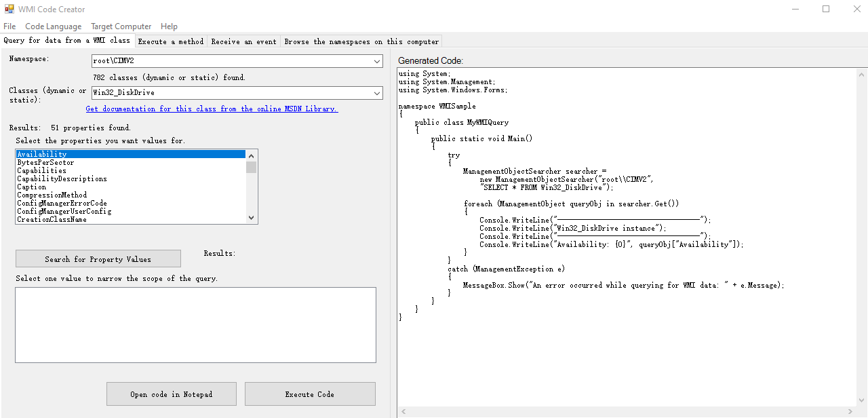Image resolution: width=868 pixels, height=418 pixels.
Task: Open MSDN Library documentation link
Action: (x=212, y=109)
